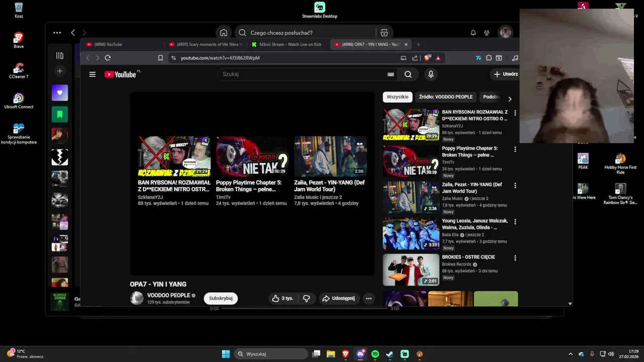Open Discord from the taskbar
The width and height of the screenshot is (644, 362).
(360, 354)
